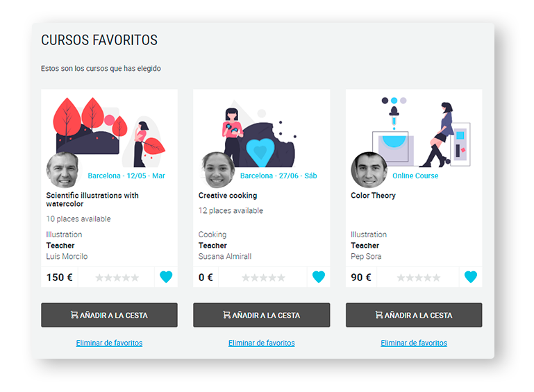Toggle favorite heart on Color Theory course

point(471,277)
